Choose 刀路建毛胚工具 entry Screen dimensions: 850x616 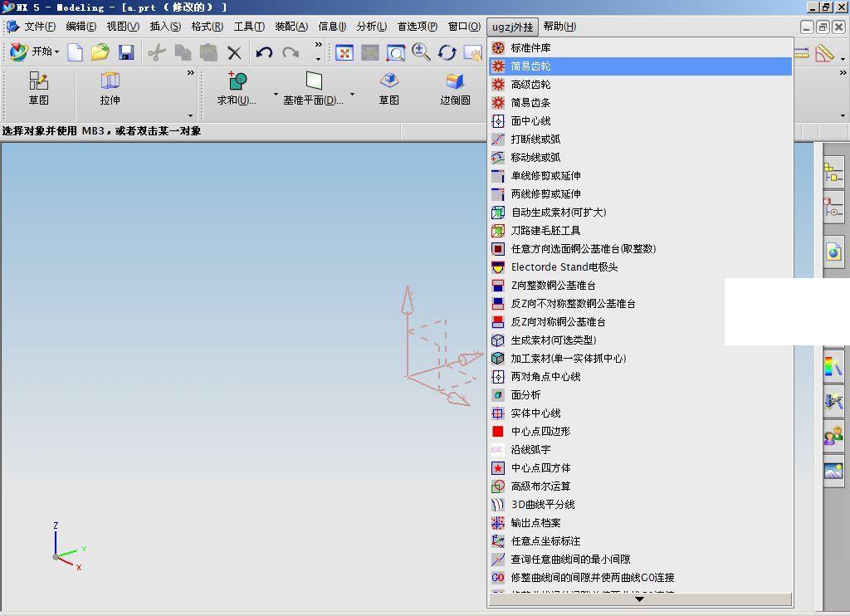click(x=640, y=231)
